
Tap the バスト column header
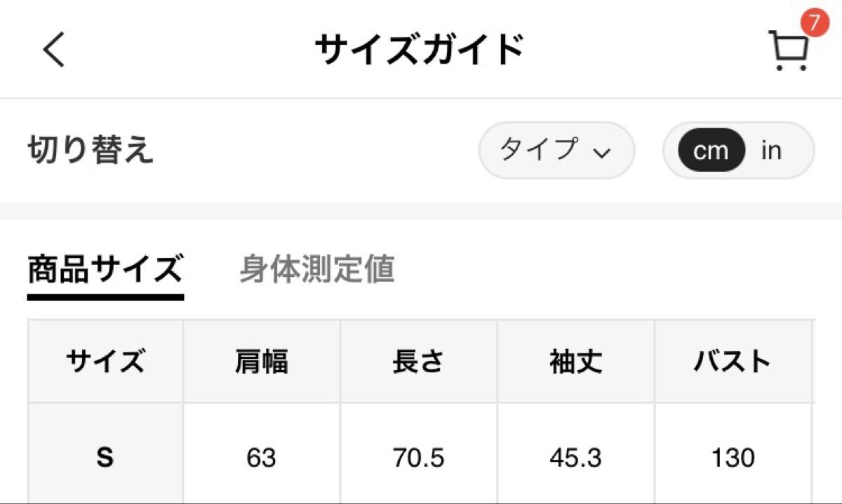click(733, 362)
